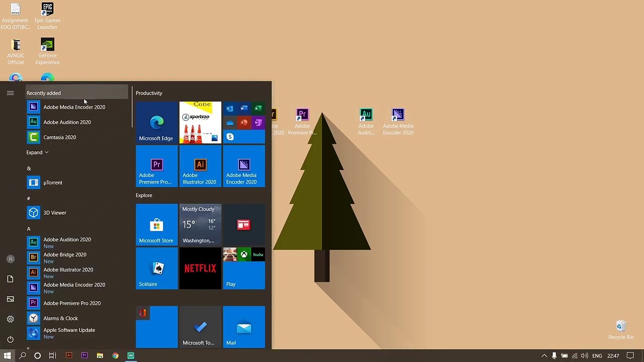This screenshot has width=644, height=362.
Task: Open the volume speaker icon in tray
Action: [x=585, y=356]
